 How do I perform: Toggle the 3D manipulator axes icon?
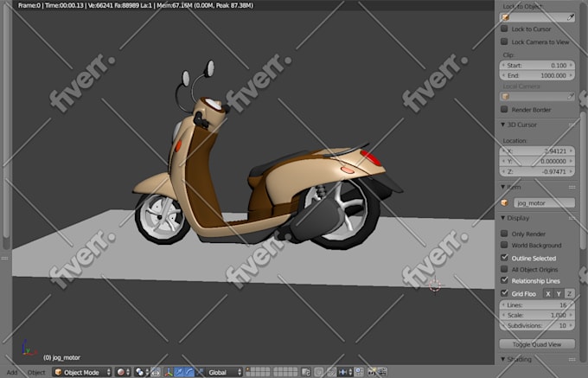[169, 372]
